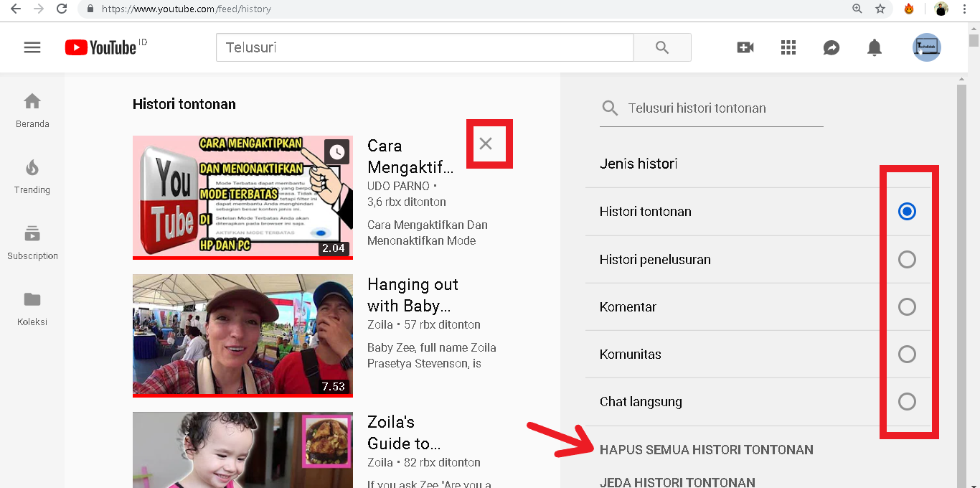
Task: Click the browser address bar URL
Action: [187, 9]
